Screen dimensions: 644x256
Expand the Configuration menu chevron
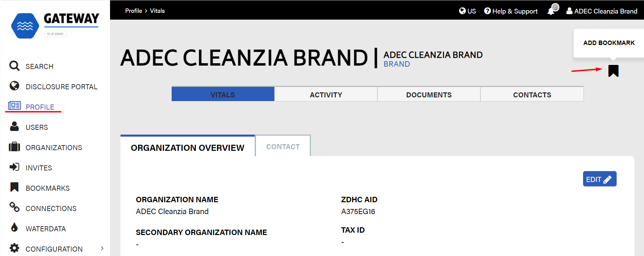point(102,249)
